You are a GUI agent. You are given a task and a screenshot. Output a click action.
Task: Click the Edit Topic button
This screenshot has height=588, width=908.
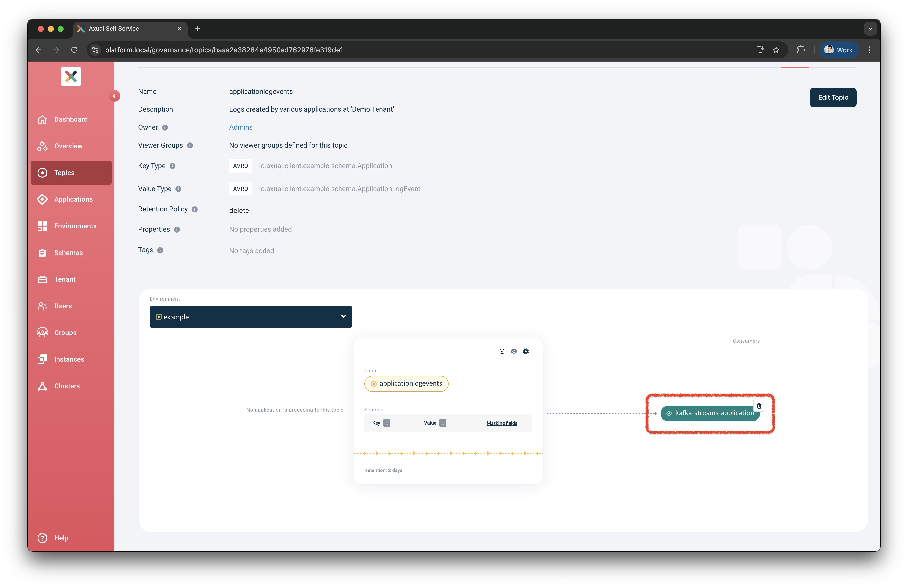coord(832,97)
